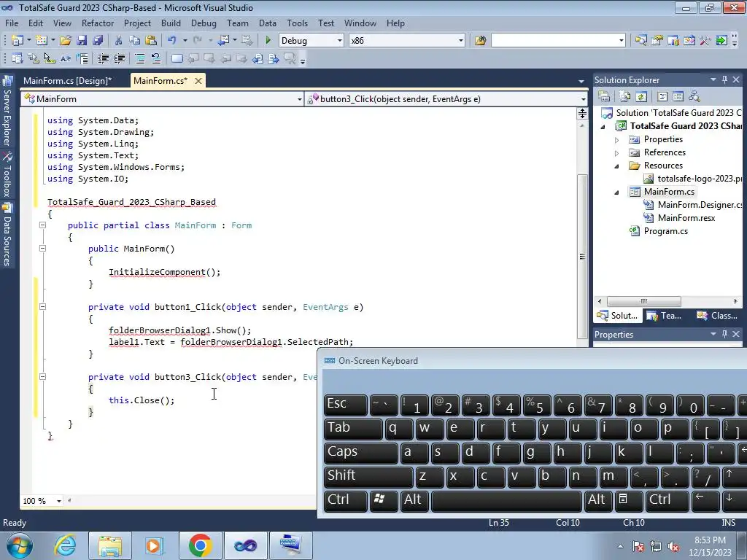Click the Decrease Line Indent icon
Viewport: 747px width, 560px height.
[103, 58]
